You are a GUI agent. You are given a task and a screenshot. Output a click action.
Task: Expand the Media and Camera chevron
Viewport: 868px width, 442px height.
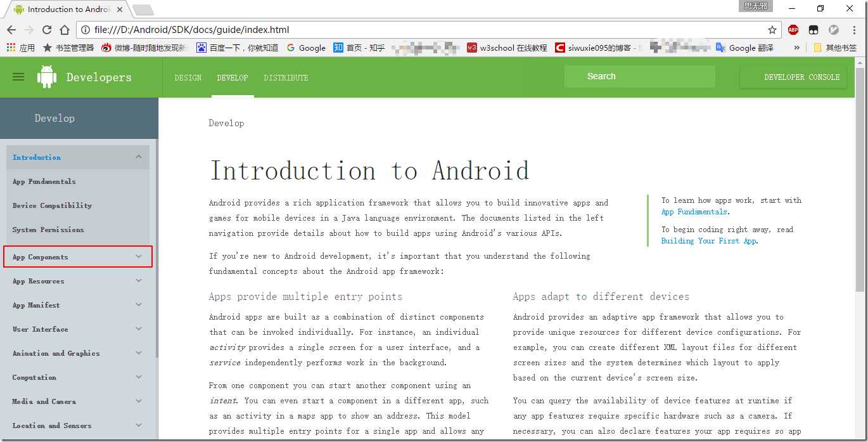[139, 401]
